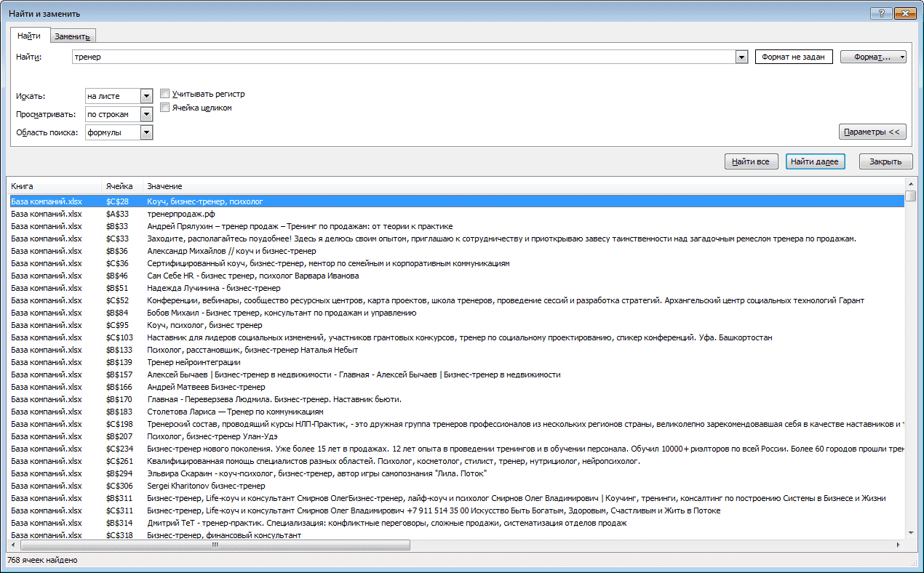Select the Найти tab
Viewport: 924px width, 573px height.
[x=29, y=36]
